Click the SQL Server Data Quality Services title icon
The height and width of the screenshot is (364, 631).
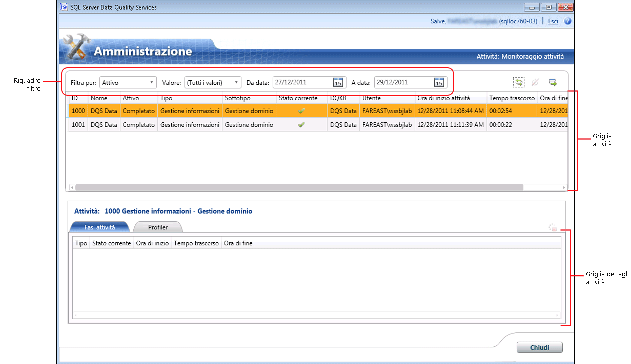(x=63, y=7)
